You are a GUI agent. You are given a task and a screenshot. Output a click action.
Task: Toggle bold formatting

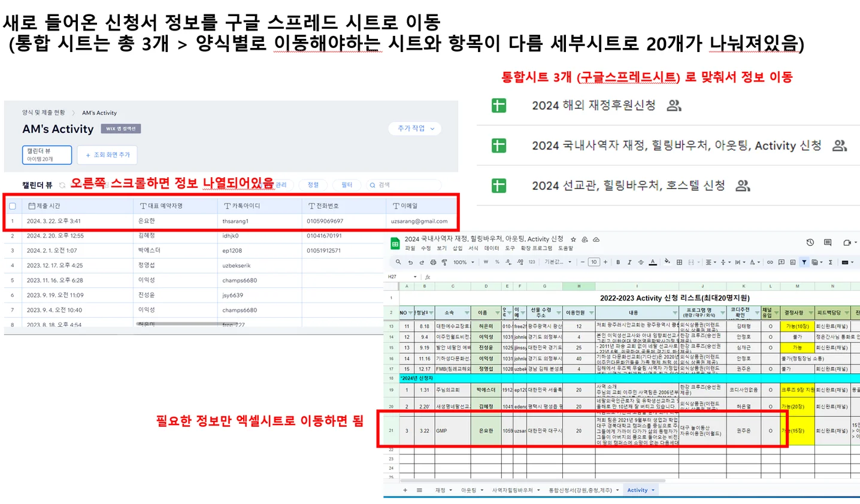(618, 262)
